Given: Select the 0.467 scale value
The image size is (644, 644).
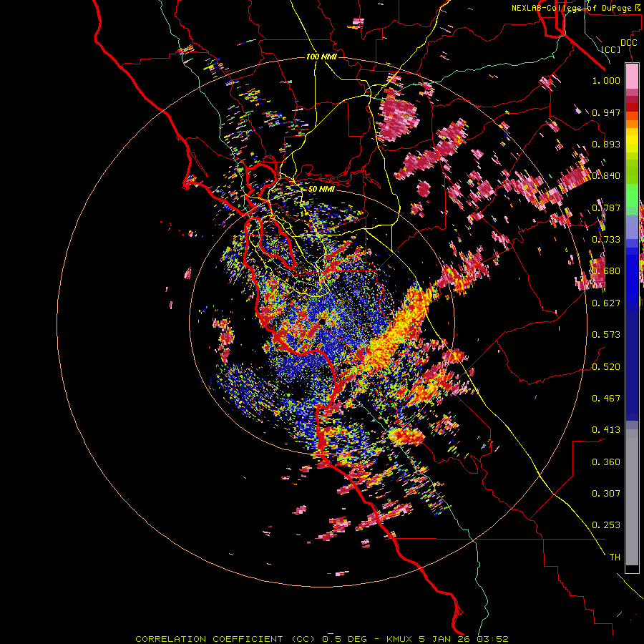Looking at the screenshot, I should coord(606,399).
